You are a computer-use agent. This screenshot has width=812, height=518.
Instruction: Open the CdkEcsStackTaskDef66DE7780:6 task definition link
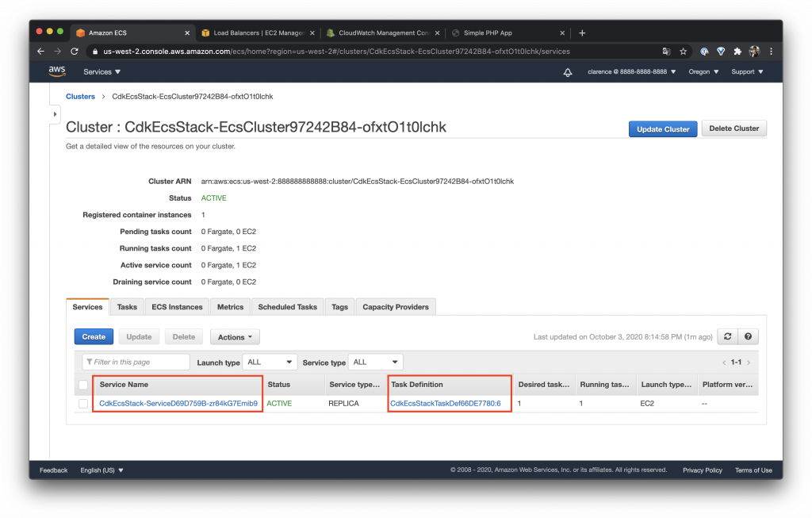point(446,404)
